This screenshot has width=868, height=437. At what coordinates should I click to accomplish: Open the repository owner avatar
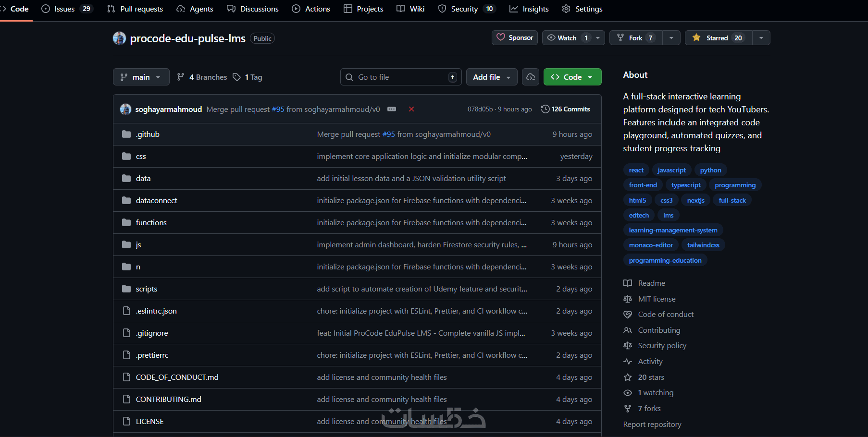[119, 38]
